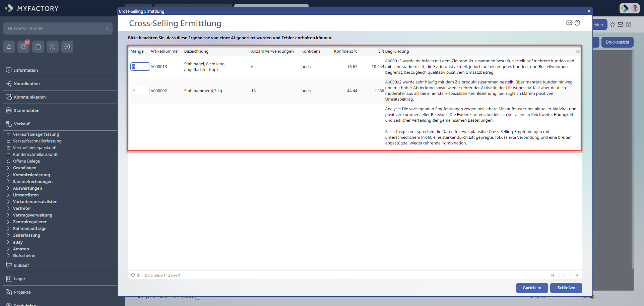Refresh the data grid records

point(133,275)
